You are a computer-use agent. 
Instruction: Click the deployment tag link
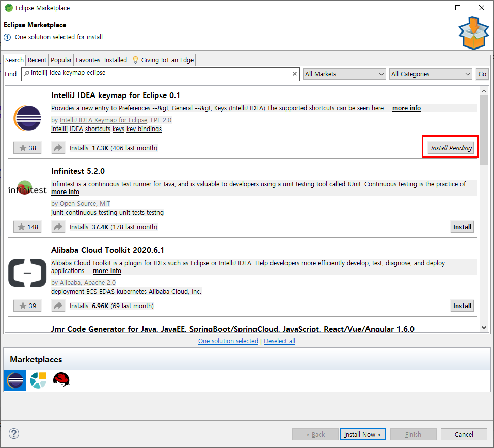click(x=68, y=292)
